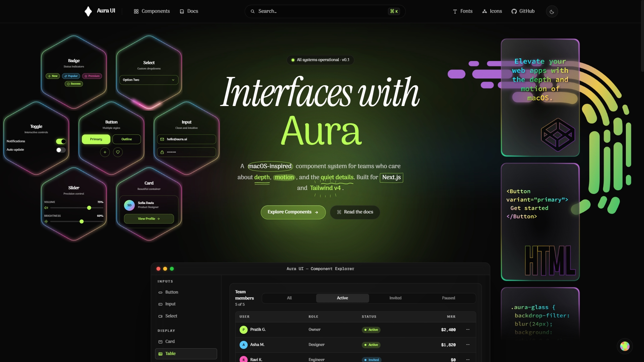Open the more menu for Ravi K.

tap(467, 360)
